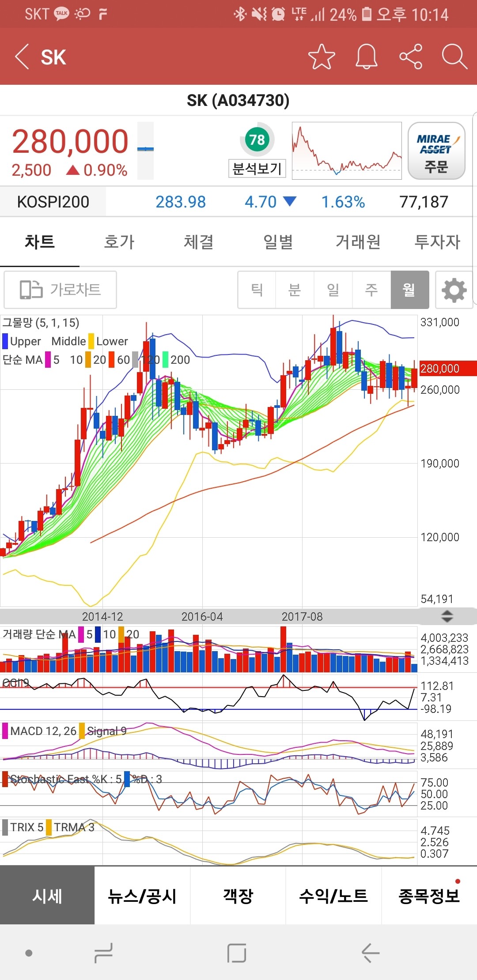Switch chart period to 일 (daily)
477x980 pixels.
[x=333, y=290]
